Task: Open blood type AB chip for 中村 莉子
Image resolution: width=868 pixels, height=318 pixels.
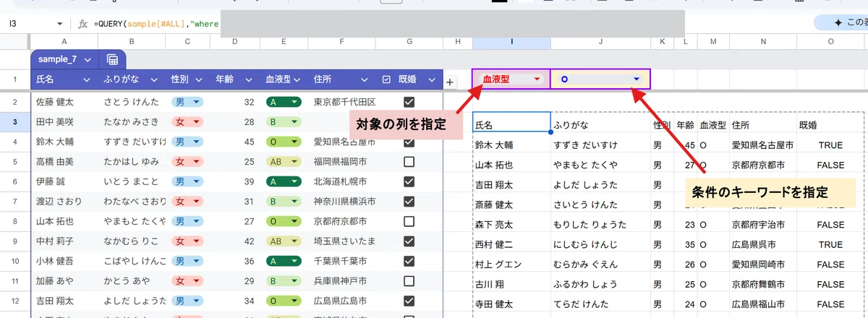Action: [283, 241]
